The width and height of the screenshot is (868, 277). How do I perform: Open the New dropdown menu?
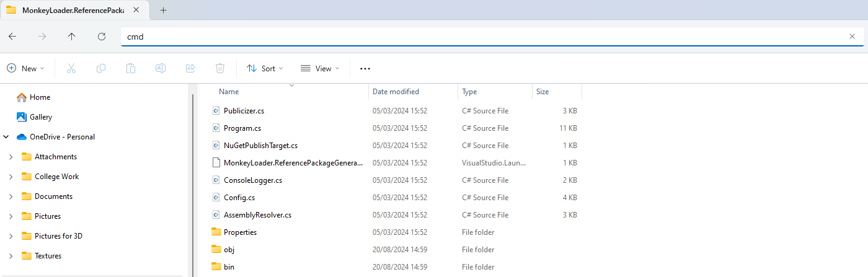pyautogui.click(x=25, y=68)
